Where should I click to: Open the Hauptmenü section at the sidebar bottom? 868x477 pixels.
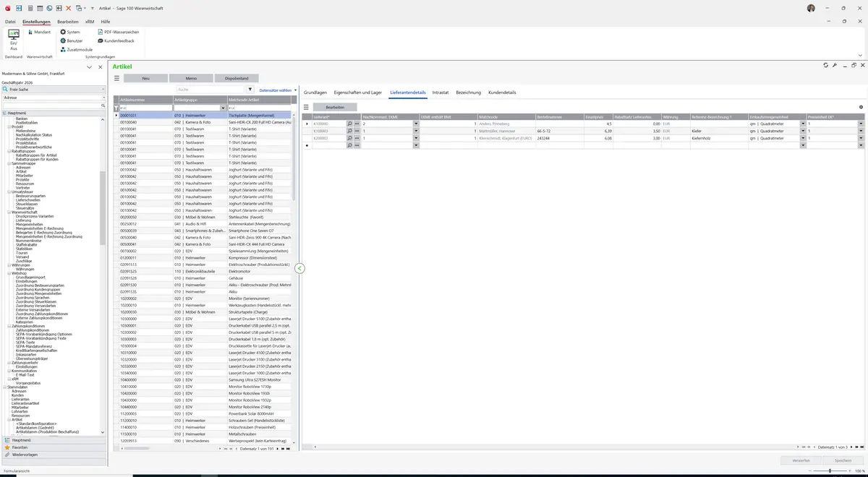54,439
